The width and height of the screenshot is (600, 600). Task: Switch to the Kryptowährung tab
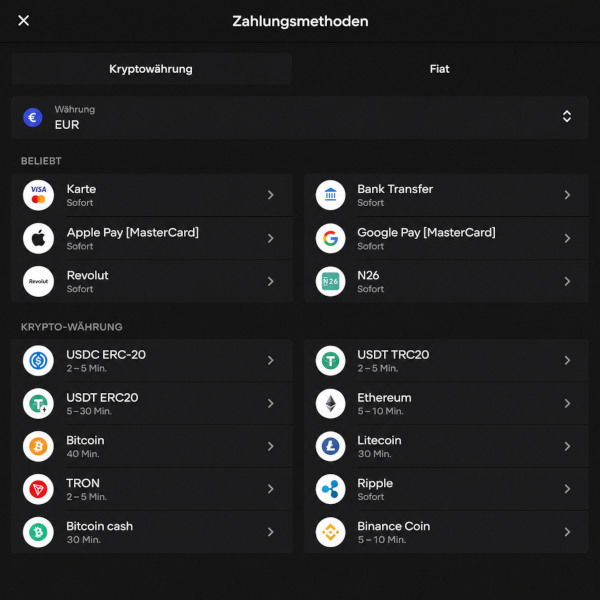pyautogui.click(x=152, y=69)
